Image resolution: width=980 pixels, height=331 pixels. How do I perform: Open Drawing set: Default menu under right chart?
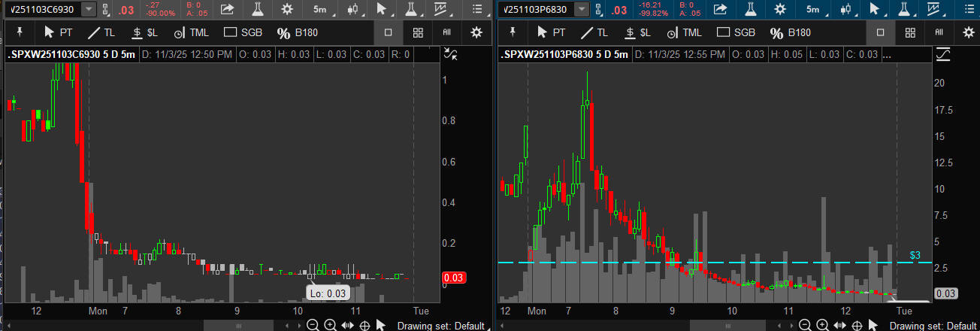(933, 326)
